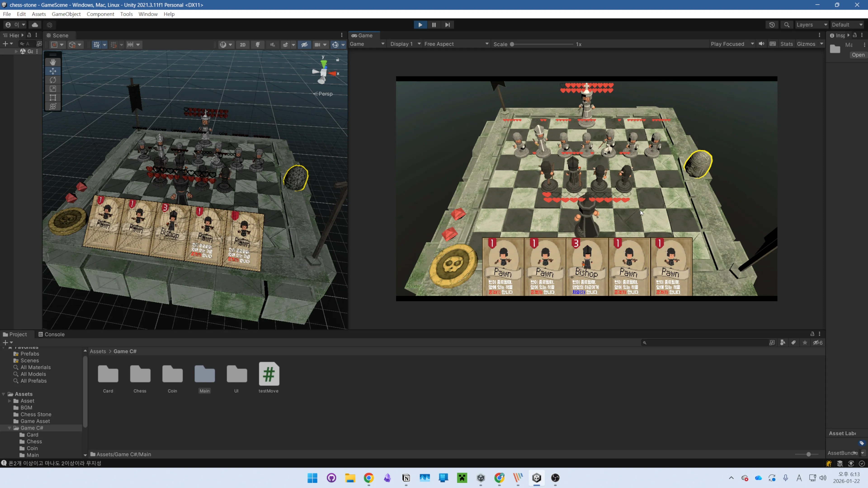Open the debug mode bug icon
The height and width of the screenshot is (488, 868).
pos(829,464)
